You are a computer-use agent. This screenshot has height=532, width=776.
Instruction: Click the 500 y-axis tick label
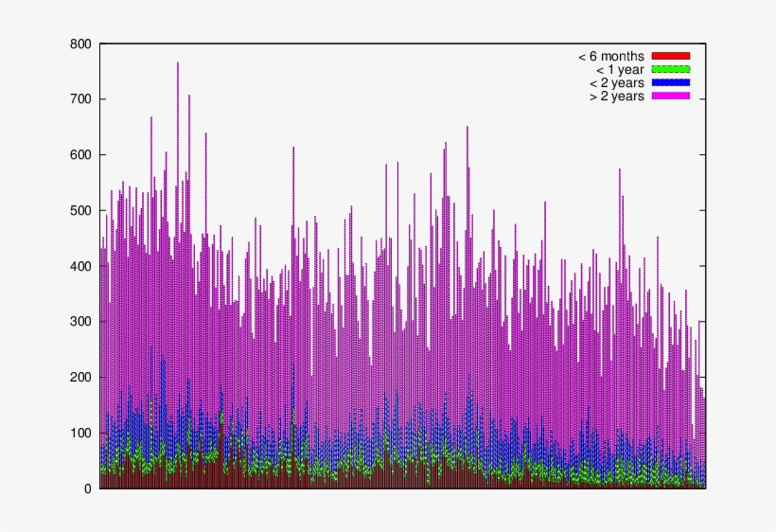[79, 210]
